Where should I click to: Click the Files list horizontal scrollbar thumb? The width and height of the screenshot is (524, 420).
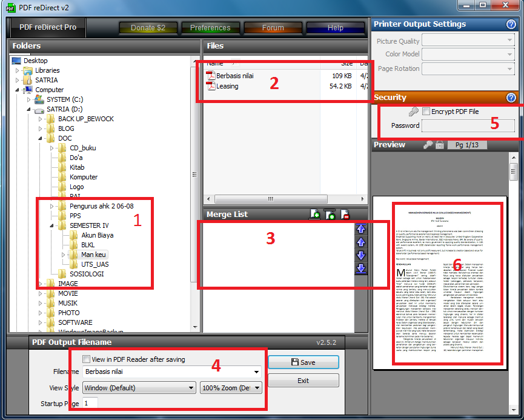271,199
